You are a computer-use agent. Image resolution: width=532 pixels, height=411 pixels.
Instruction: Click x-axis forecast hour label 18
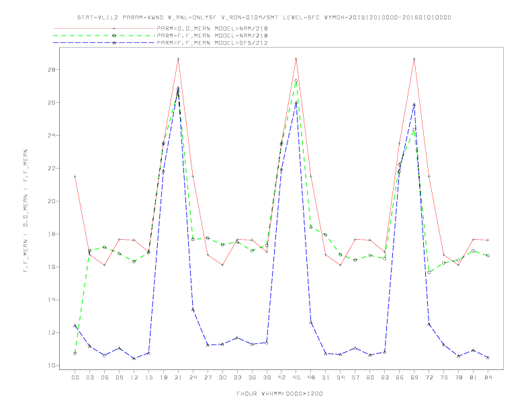click(163, 377)
